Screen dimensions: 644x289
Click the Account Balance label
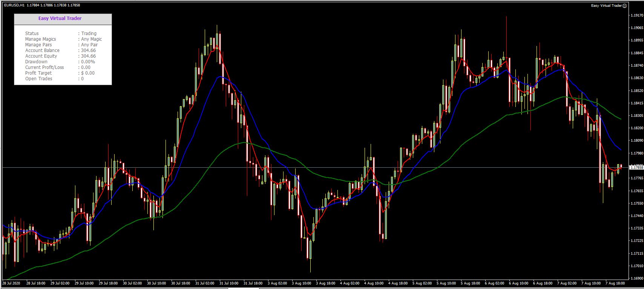click(42, 50)
